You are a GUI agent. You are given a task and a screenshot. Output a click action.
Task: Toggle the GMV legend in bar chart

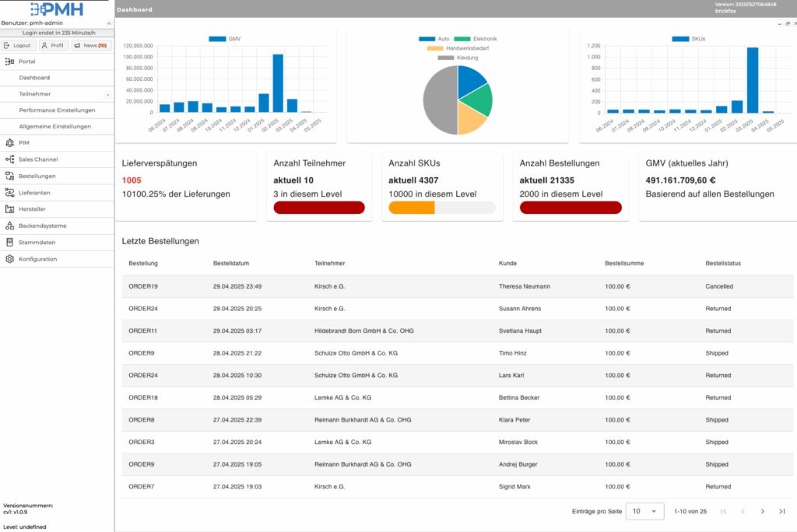point(224,38)
